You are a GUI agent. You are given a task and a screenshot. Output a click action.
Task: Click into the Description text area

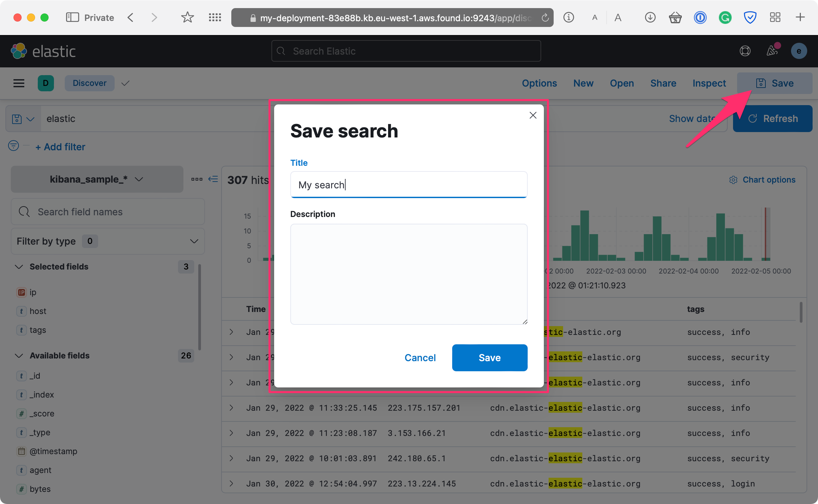pos(408,274)
